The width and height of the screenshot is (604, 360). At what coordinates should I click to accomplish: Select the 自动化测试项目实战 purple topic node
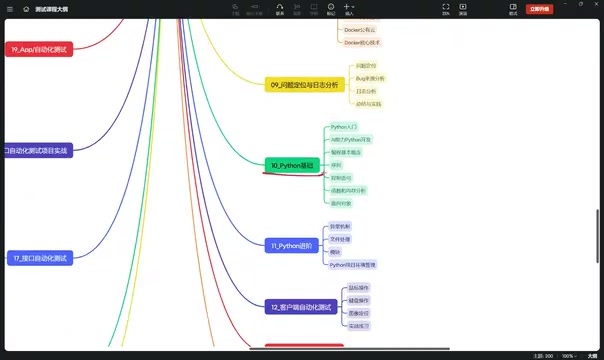(39, 151)
